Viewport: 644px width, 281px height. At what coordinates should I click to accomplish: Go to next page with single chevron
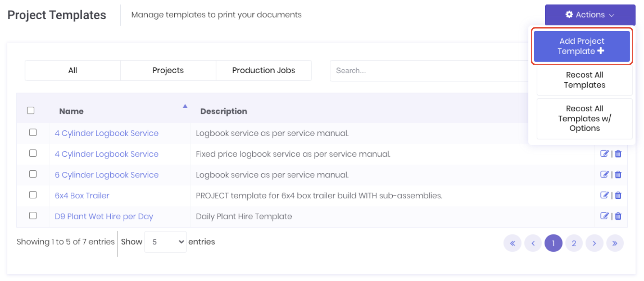pos(594,243)
